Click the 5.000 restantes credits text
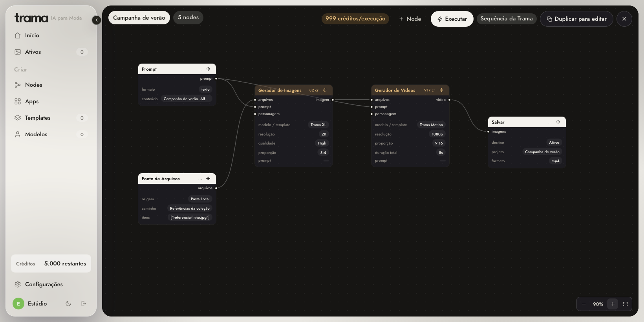 [65, 263]
